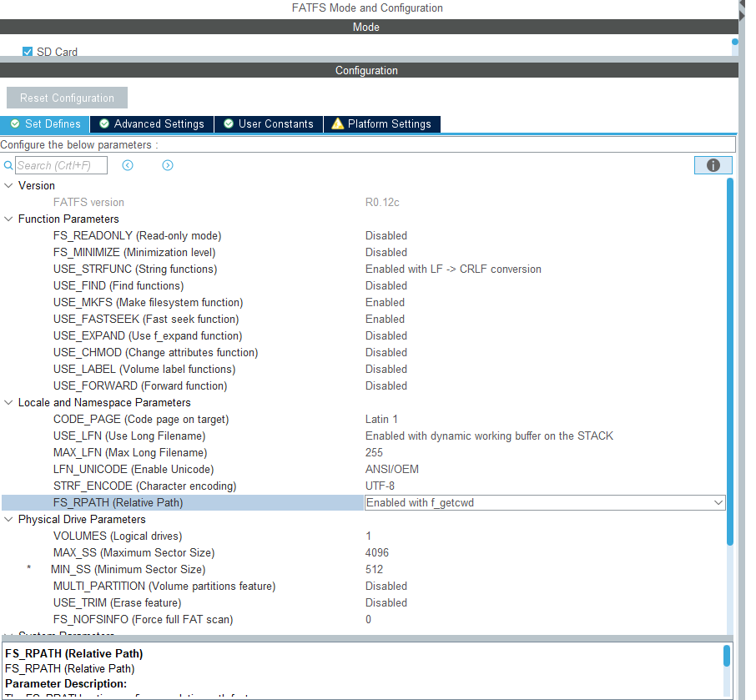This screenshot has height=700, width=756.
Task: Click the parameter search input field
Action: click(61, 165)
